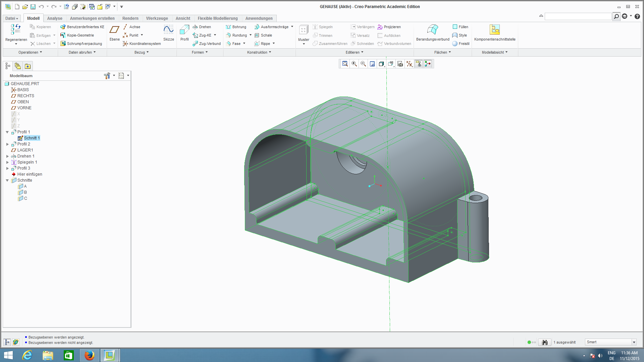This screenshot has width=644, height=362.
Task: Click the refit zoom icon in graphics toolbar
Action: 345,64
